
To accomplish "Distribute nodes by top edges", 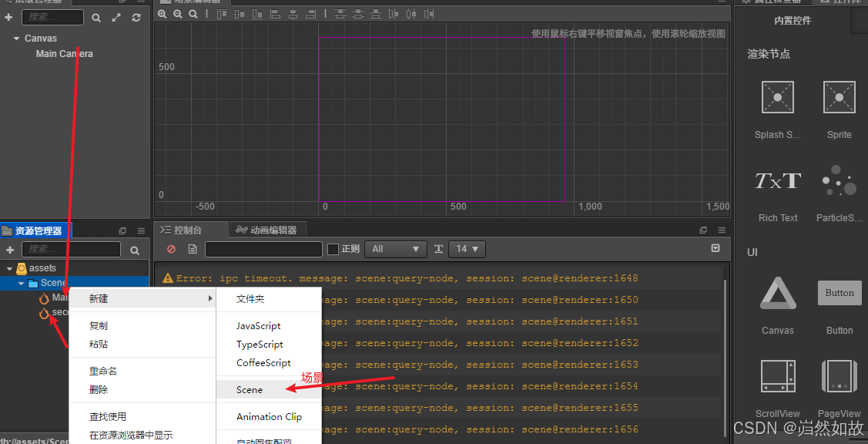I will pos(340,14).
